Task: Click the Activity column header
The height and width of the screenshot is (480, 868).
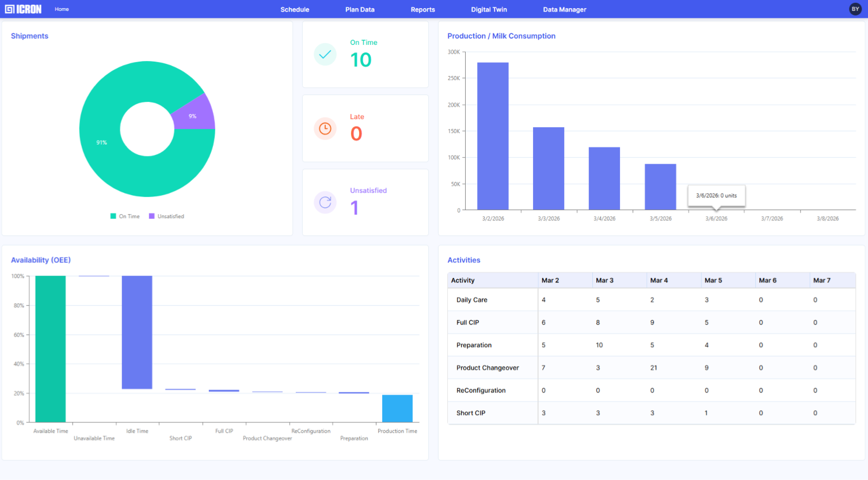Action: [463, 280]
